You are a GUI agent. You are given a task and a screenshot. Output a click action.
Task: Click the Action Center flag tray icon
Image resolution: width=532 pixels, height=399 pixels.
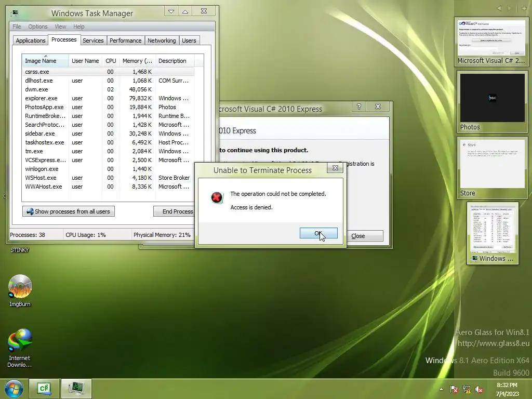(454, 389)
